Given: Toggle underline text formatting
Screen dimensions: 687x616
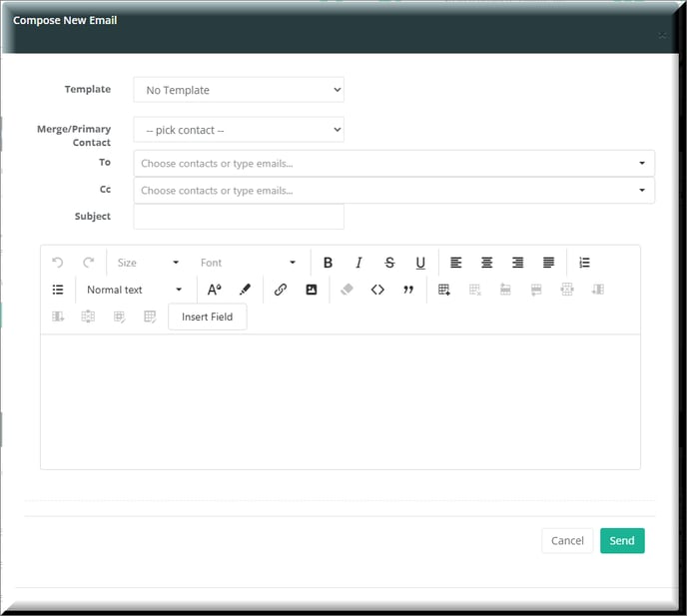Looking at the screenshot, I should tap(420, 263).
